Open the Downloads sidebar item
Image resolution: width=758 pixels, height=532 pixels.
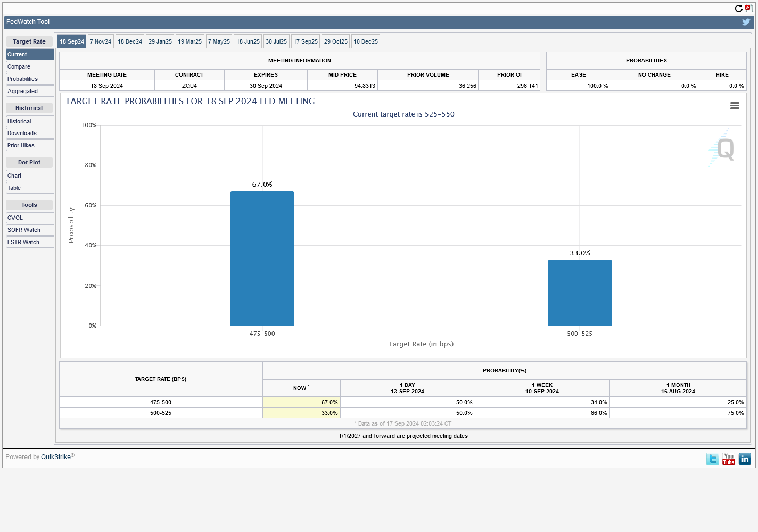(30, 133)
